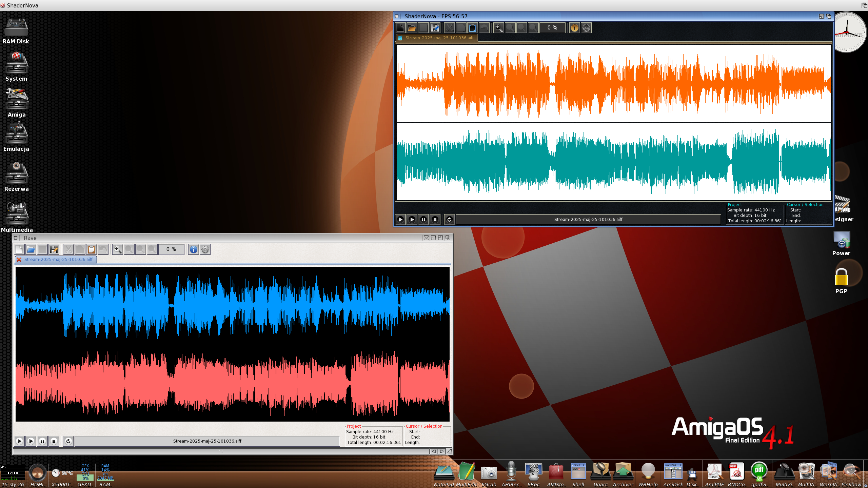Zoom in on Rave waveform
The image size is (868, 488).
click(117, 250)
